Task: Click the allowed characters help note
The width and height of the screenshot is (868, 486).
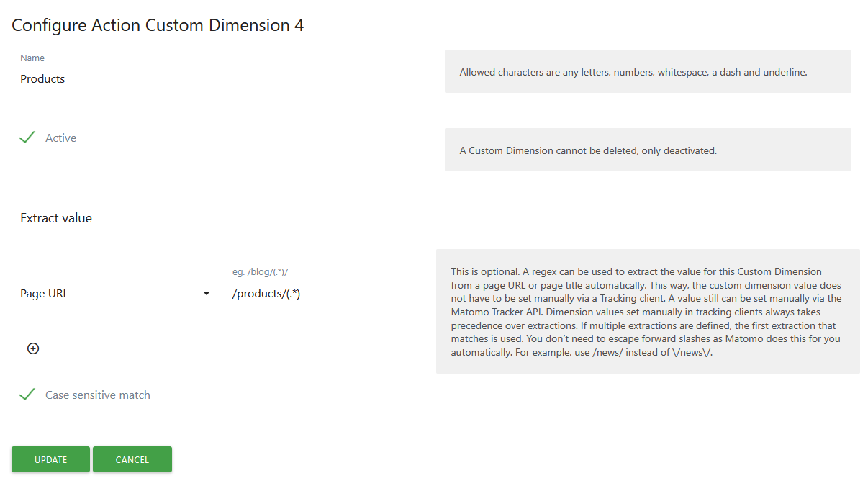Action: 633,72
